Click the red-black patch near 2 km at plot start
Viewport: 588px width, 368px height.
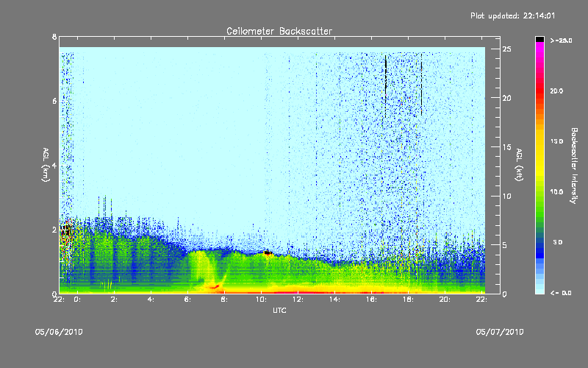coord(65,230)
